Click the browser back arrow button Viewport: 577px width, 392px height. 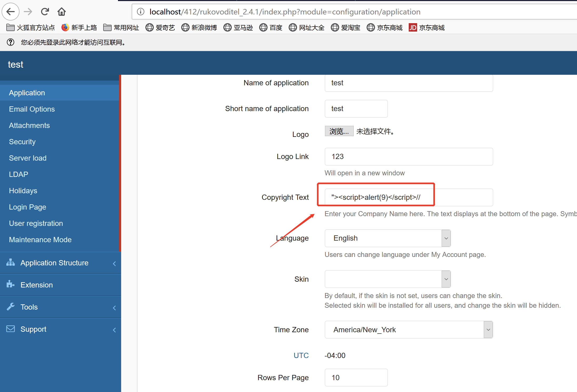(11, 12)
